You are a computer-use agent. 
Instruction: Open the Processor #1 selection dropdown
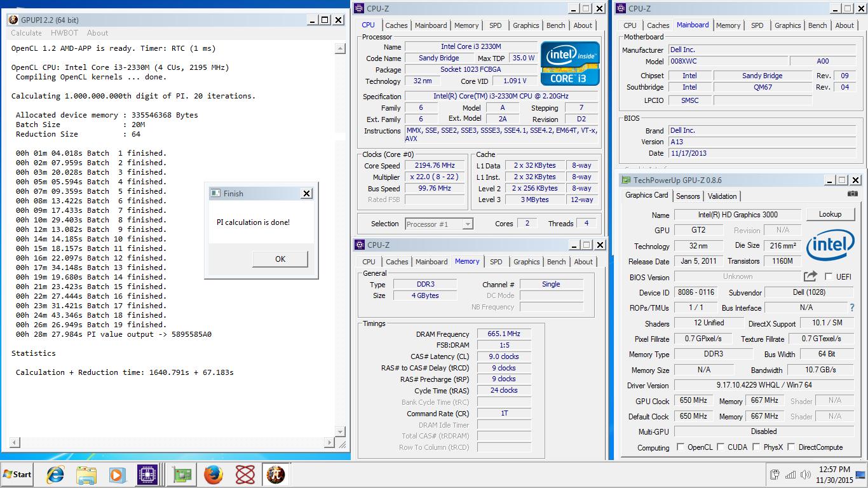(438, 224)
